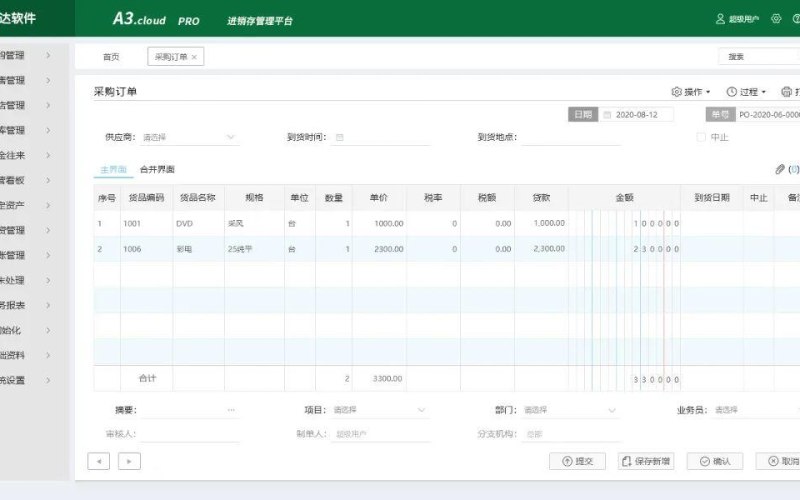
Task: Click the 确认 button
Action: 714,461
